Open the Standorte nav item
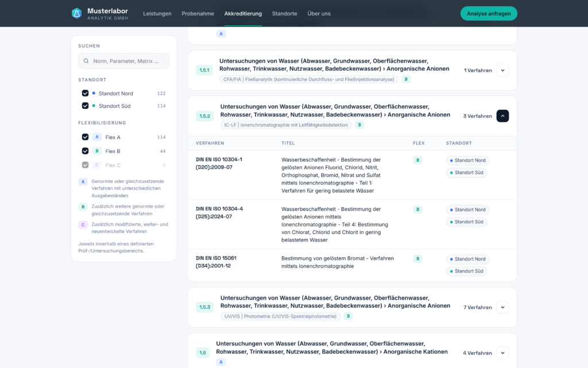 [285, 14]
